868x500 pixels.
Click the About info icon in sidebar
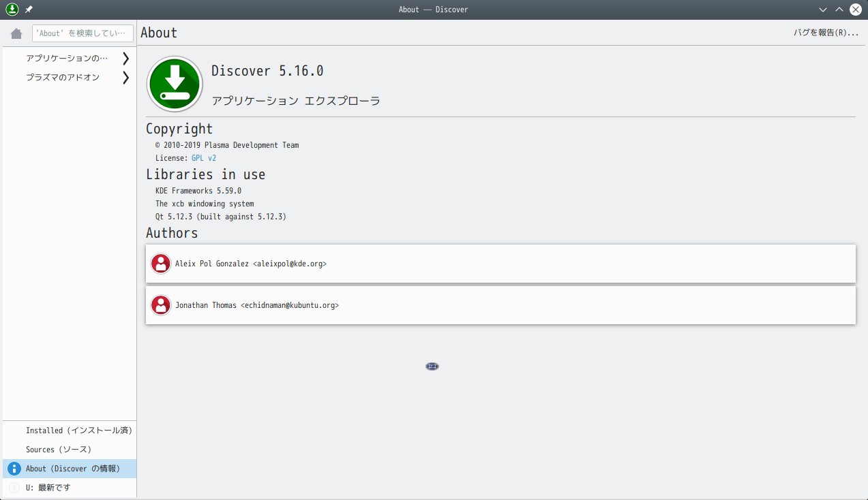click(x=14, y=469)
